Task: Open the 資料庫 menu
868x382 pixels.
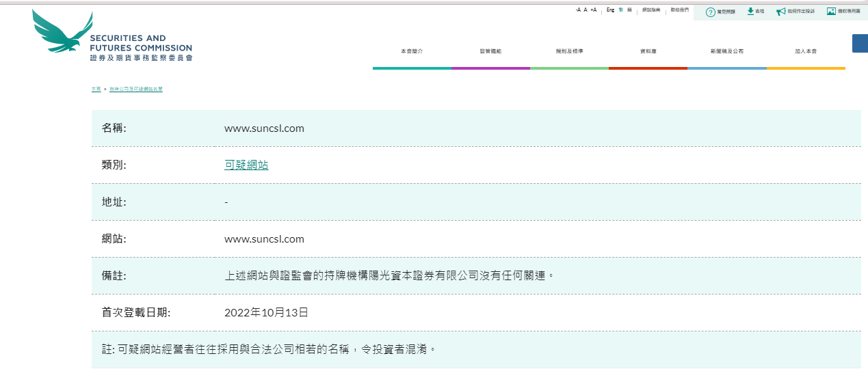Action: (648, 52)
